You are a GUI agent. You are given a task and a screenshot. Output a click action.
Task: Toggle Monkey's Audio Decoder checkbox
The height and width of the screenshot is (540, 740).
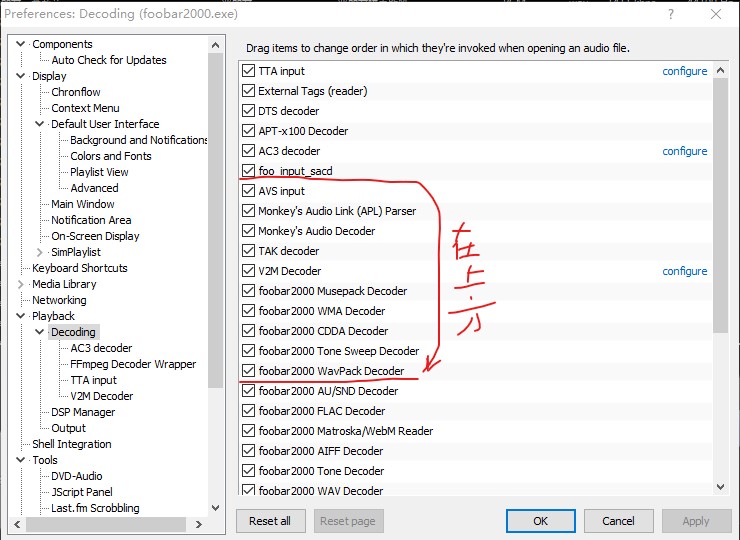pyautogui.click(x=249, y=231)
